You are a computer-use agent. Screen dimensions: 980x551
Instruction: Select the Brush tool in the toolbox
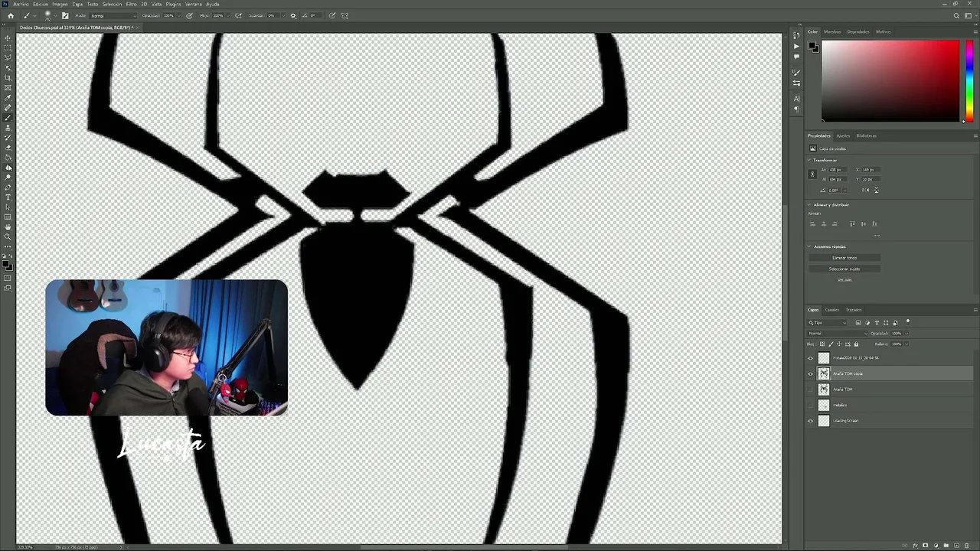(8, 117)
